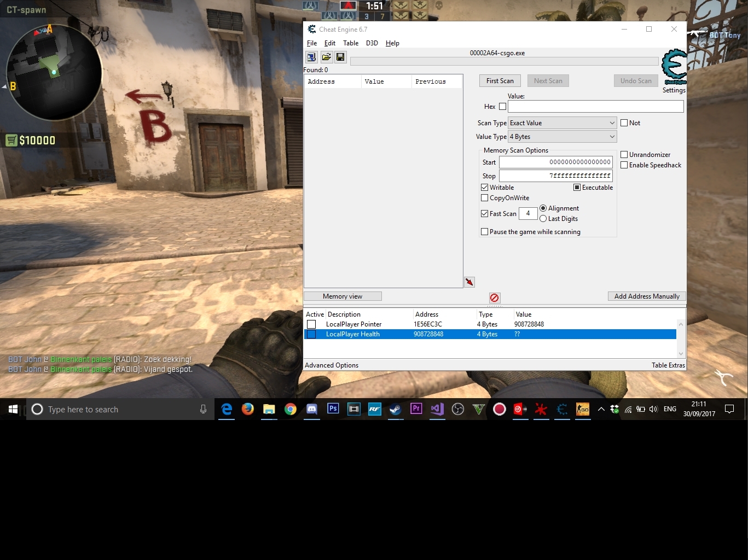Viewport: 748px width, 560px height.
Task: Click scroll down arrow of address list
Action: pyautogui.click(x=681, y=354)
